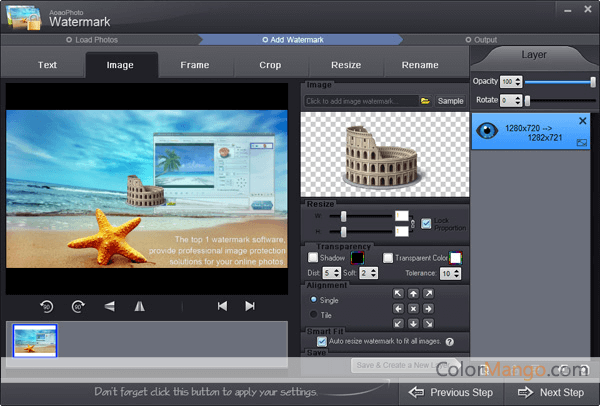Flip the photo vertically
Viewport: 600px width, 406px height.
pos(109,306)
